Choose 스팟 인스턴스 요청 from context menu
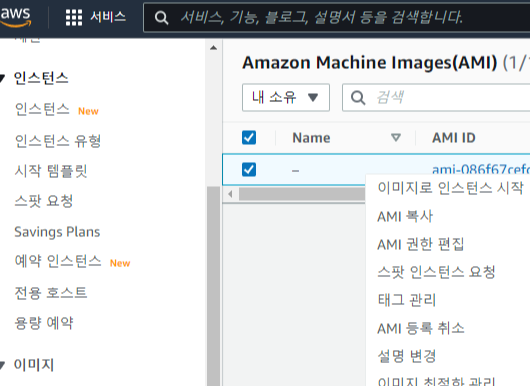 pyautogui.click(x=436, y=272)
